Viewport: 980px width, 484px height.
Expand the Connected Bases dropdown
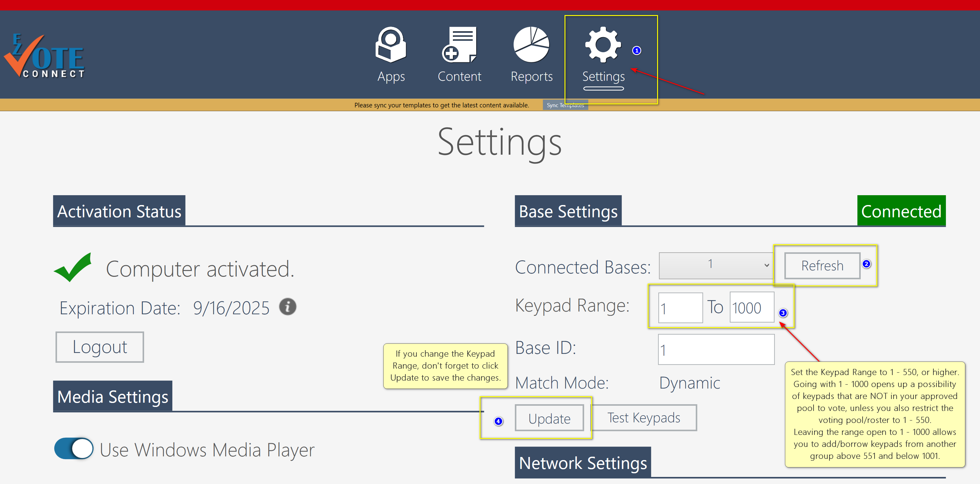pyautogui.click(x=716, y=265)
